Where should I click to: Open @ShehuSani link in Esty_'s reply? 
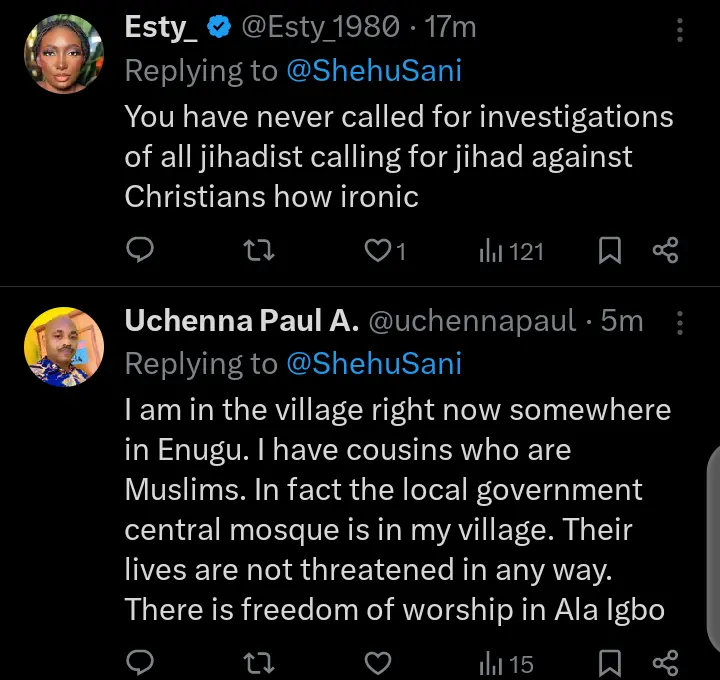click(x=374, y=71)
